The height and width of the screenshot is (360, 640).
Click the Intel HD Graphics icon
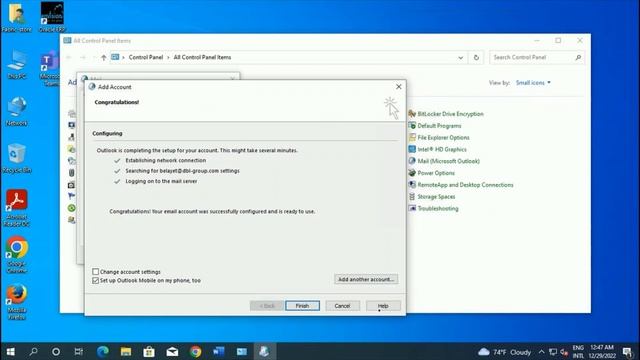(x=412, y=149)
